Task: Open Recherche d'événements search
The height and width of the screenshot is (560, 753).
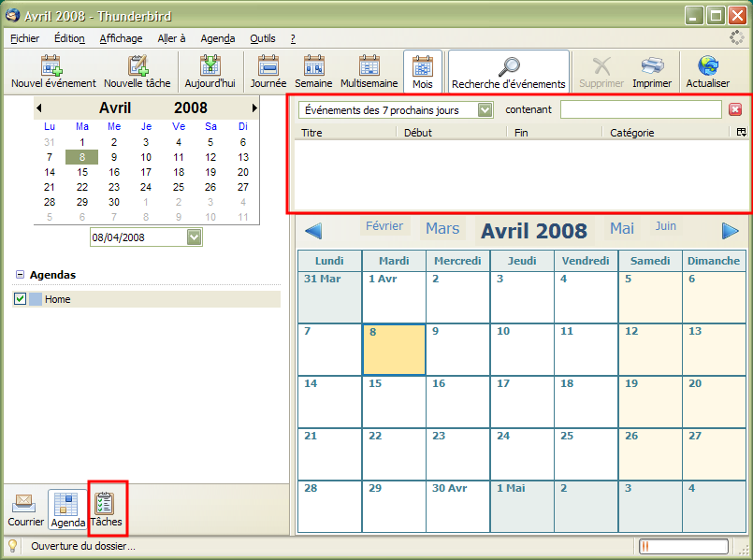Action: [x=509, y=65]
